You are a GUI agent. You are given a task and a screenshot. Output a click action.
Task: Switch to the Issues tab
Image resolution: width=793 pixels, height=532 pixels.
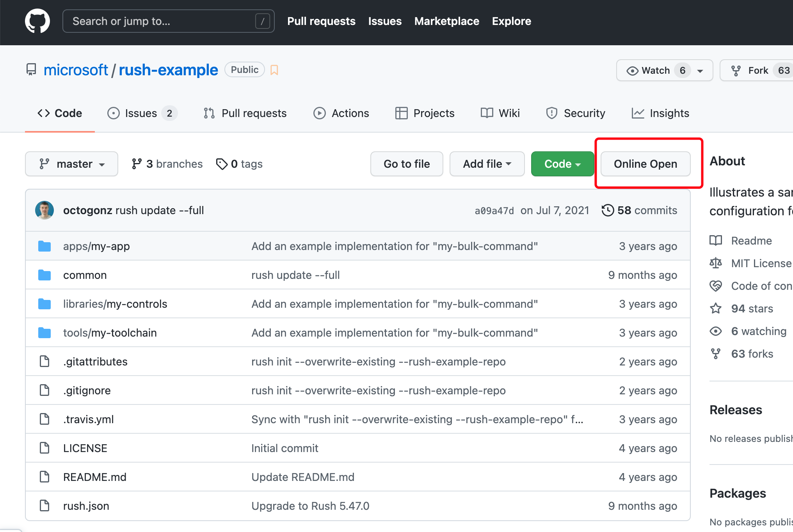tap(141, 113)
